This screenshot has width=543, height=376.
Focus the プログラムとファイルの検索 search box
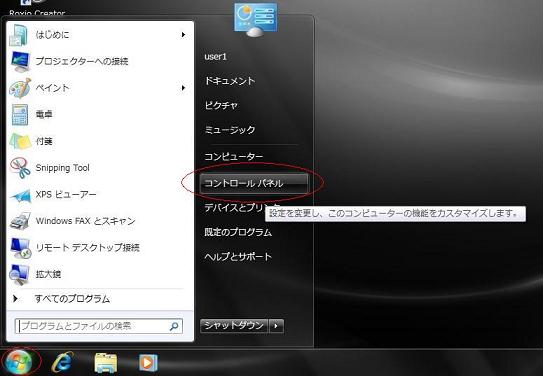coord(99,326)
